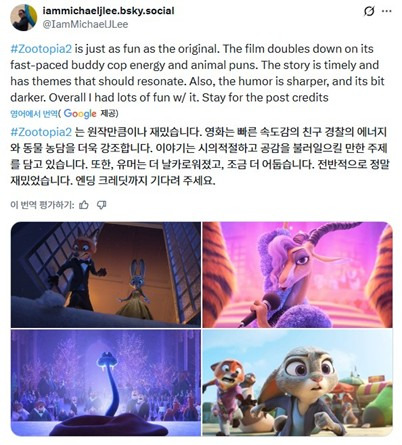View image of Judy and Nick running

tap(298, 383)
